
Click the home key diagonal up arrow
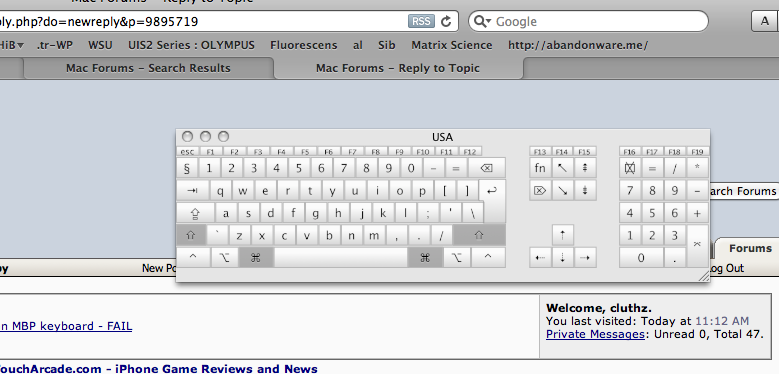pyautogui.click(x=562, y=168)
